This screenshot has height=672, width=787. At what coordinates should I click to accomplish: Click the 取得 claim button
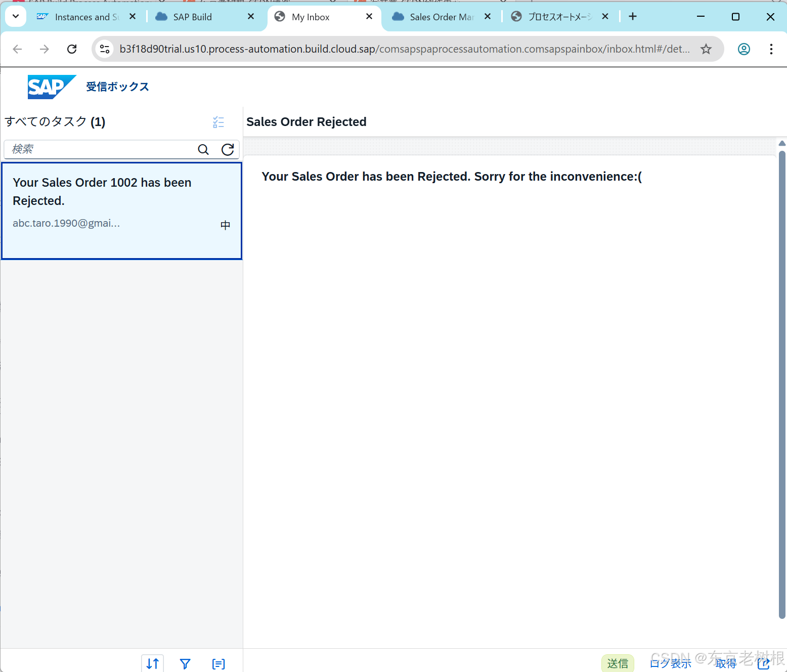[x=726, y=663]
